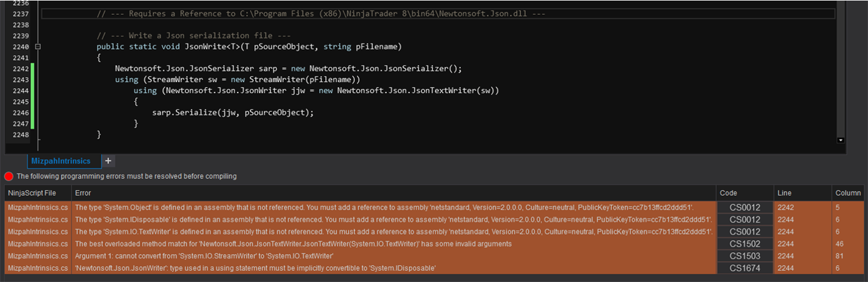Click the CS1674 error code button
This screenshot has height=282, width=868.
[745, 268]
